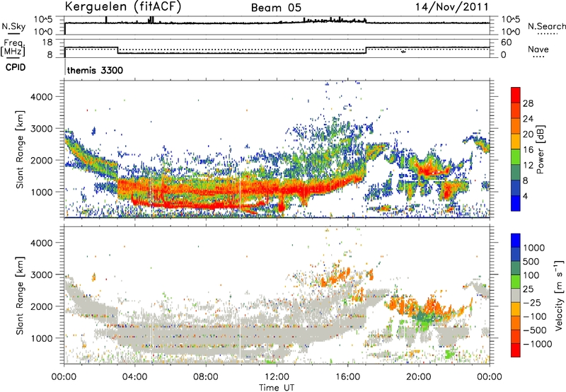
Task: Click the "-1000" velocity colorbar label
Action: click(538, 344)
